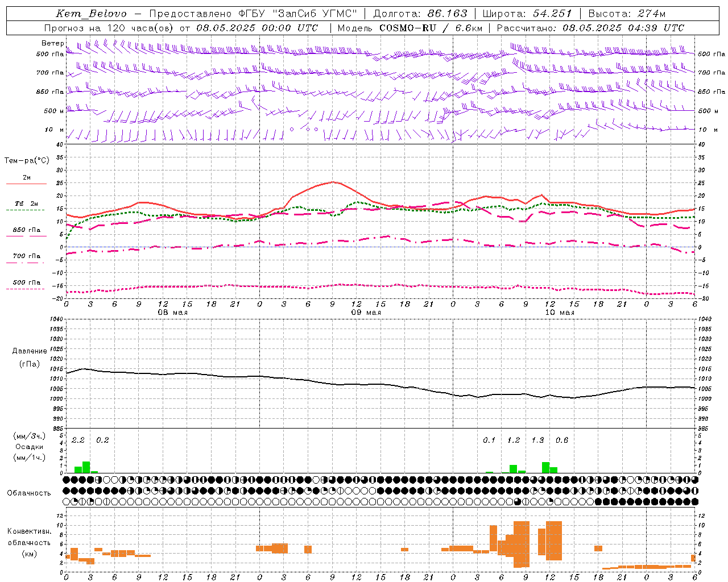This screenshot has height=582, width=728.
Task: Click the red line sample under 2м legend
Action: pyautogui.click(x=26, y=184)
